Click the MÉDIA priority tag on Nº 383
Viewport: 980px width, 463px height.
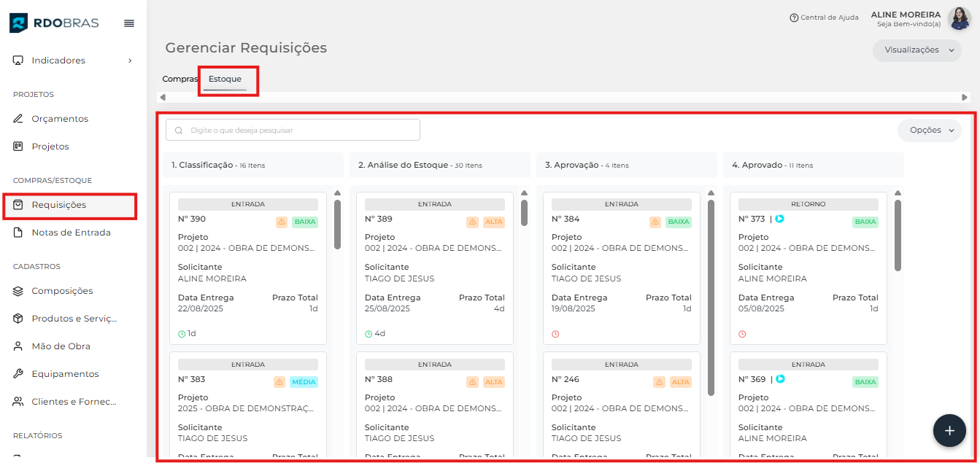click(x=304, y=382)
